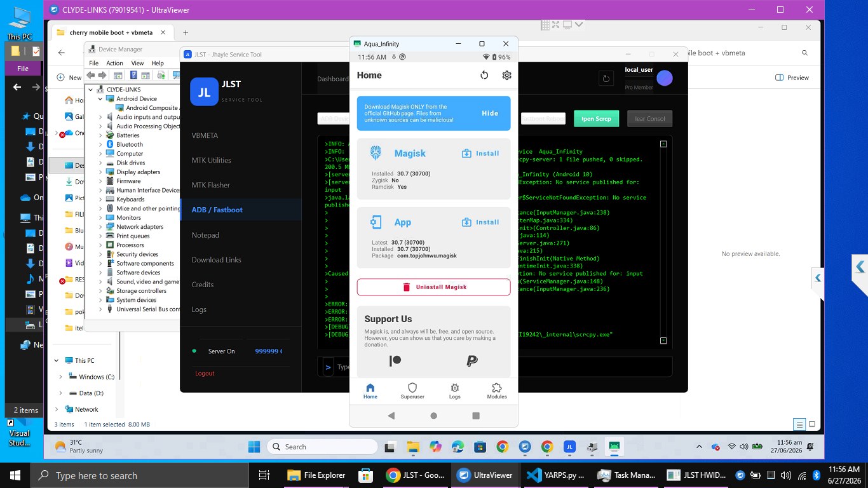Click the Clear Console button in JLST
This screenshot has height=488, width=868.
coord(649,119)
